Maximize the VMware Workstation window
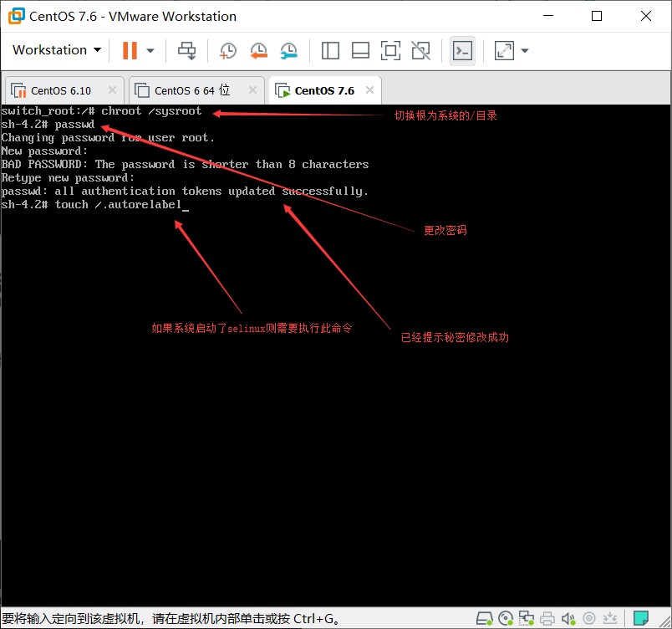This screenshot has width=672, height=629. pos(597,16)
